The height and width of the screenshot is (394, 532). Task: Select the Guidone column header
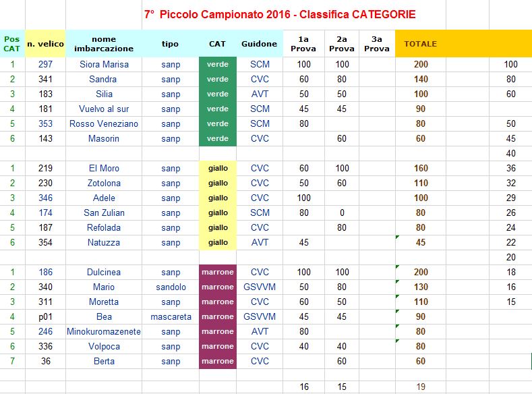point(260,44)
